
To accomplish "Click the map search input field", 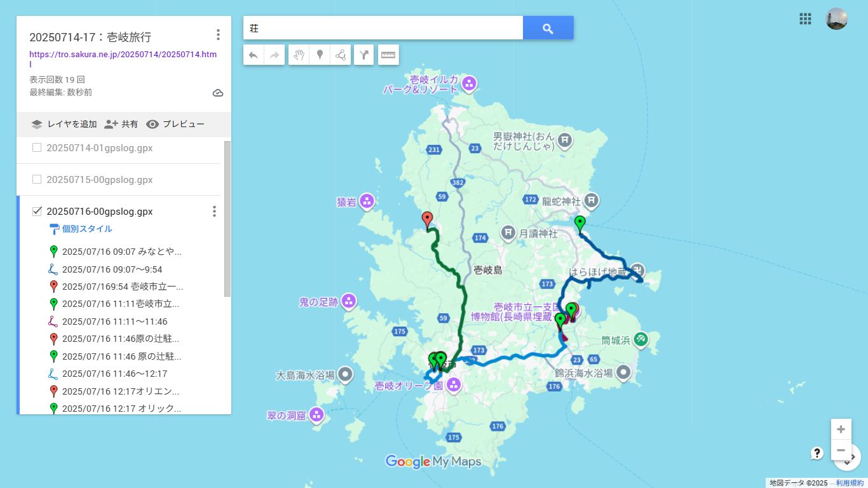I will coord(383,28).
